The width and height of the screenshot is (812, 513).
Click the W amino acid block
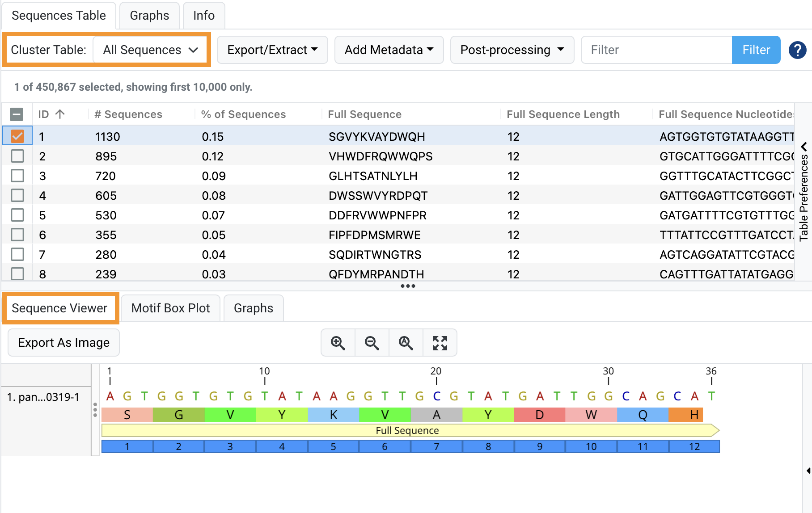[591, 415]
